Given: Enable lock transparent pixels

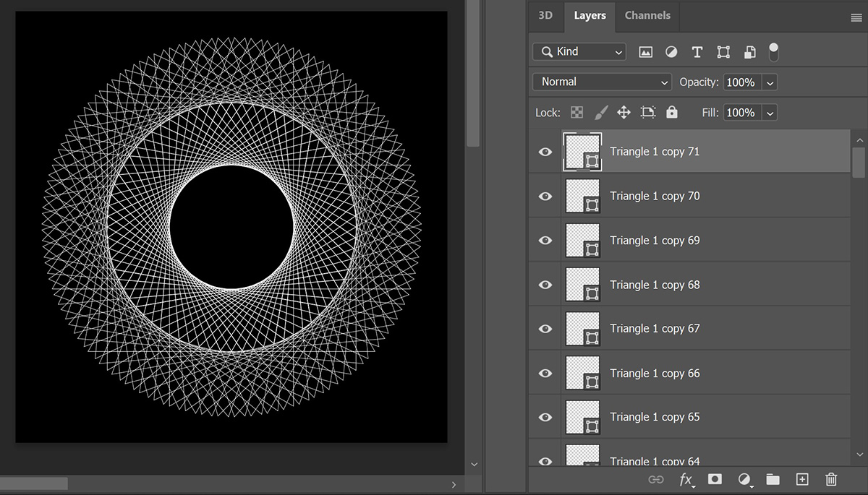Looking at the screenshot, I should (x=576, y=112).
